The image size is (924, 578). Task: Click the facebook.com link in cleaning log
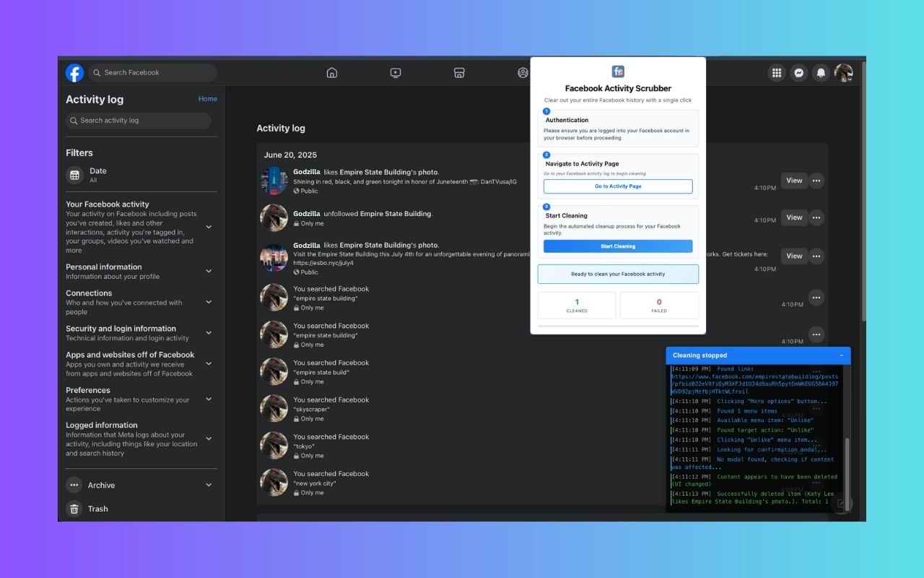click(x=754, y=384)
